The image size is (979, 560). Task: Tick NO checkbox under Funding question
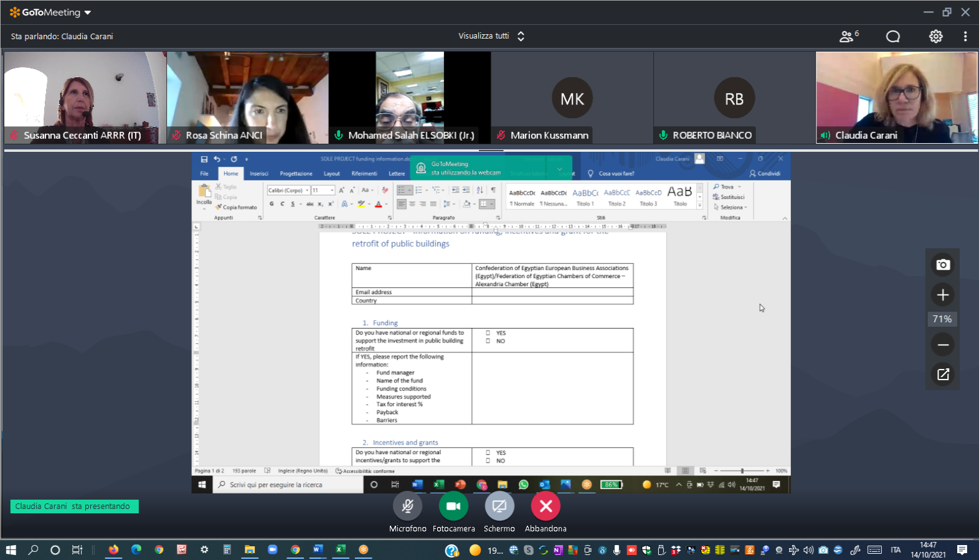pos(488,341)
